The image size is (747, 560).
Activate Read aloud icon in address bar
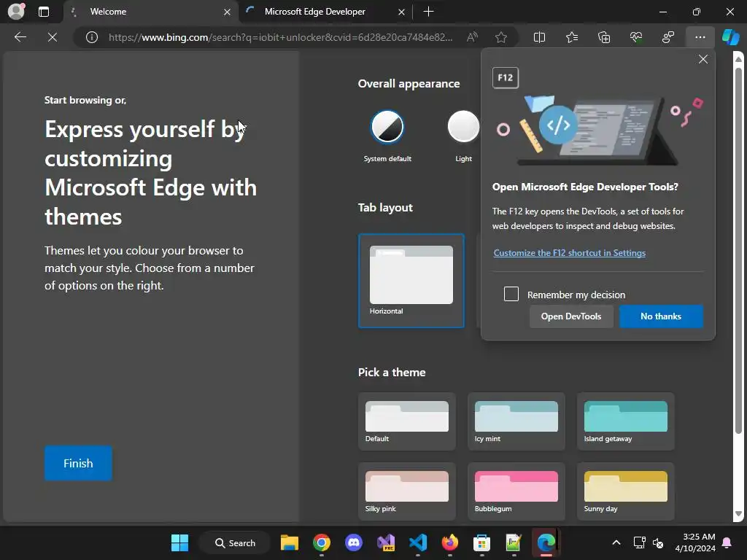click(472, 37)
